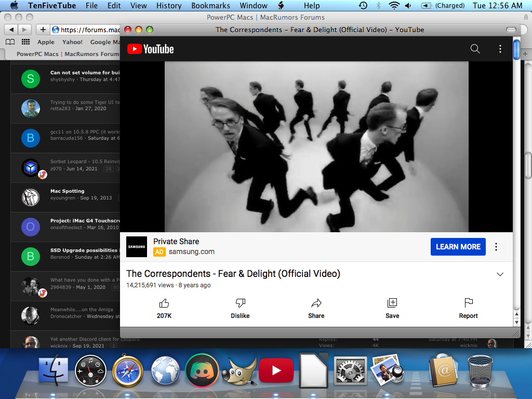The height and width of the screenshot is (399, 532).
Task: Open the Apple menu
Action: point(14,5)
